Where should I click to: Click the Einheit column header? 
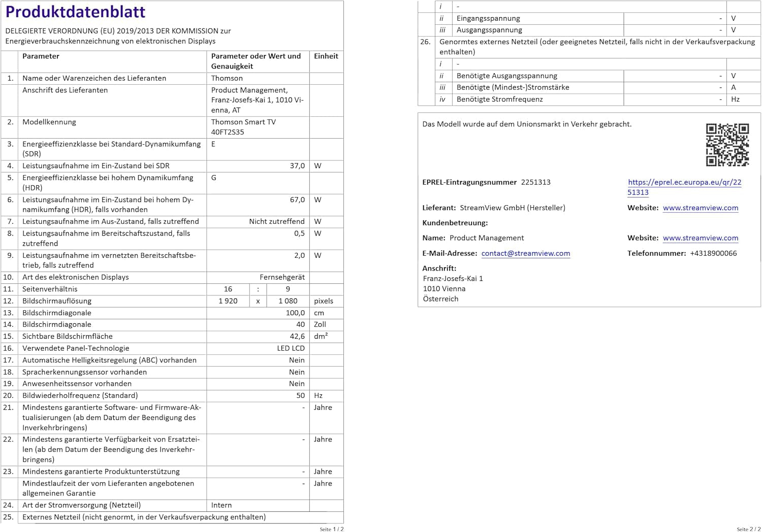tap(326, 56)
